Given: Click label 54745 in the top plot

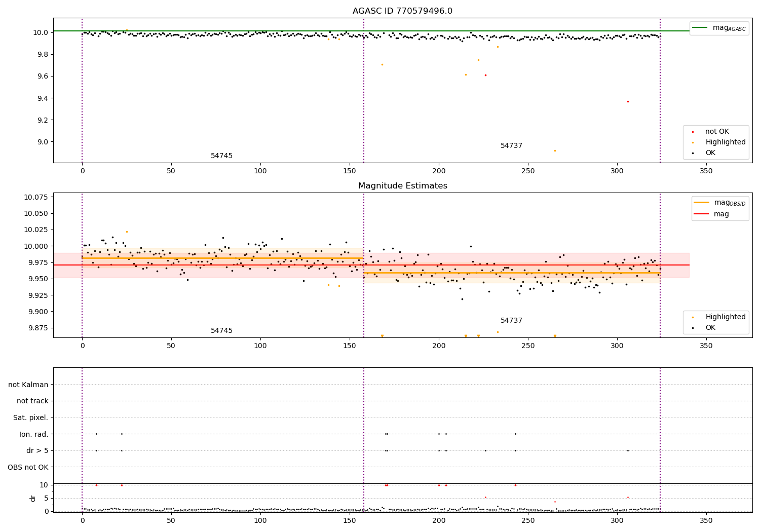Looking at the screenshot, I should point(222,156).
